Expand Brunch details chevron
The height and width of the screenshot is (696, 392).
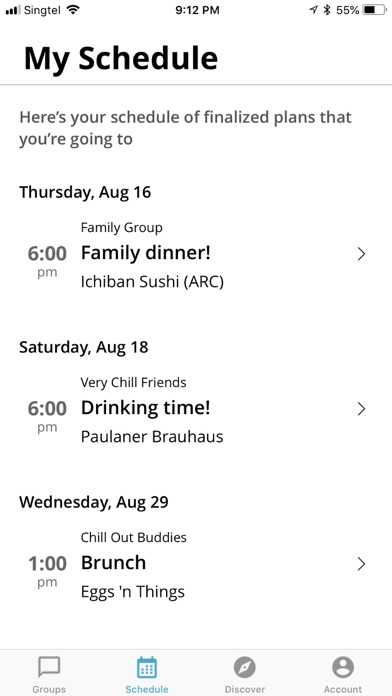pyautogui.click(x=361, y=564)
